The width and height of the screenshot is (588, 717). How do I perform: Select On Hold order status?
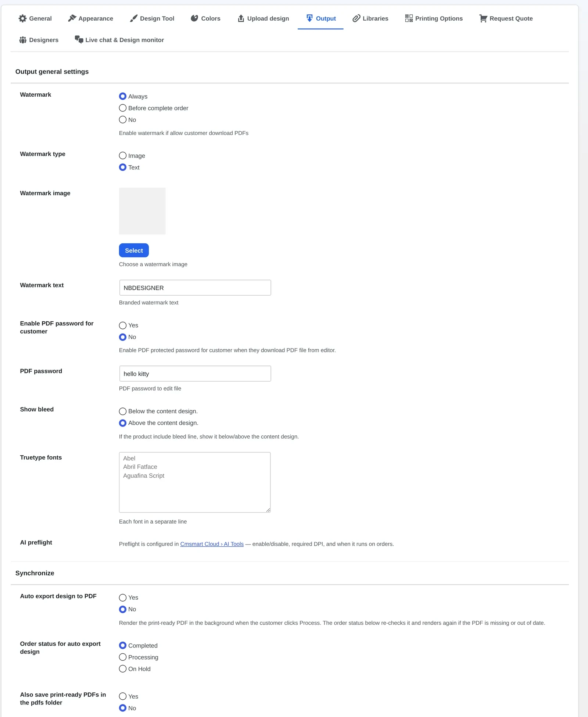(123, 669)
